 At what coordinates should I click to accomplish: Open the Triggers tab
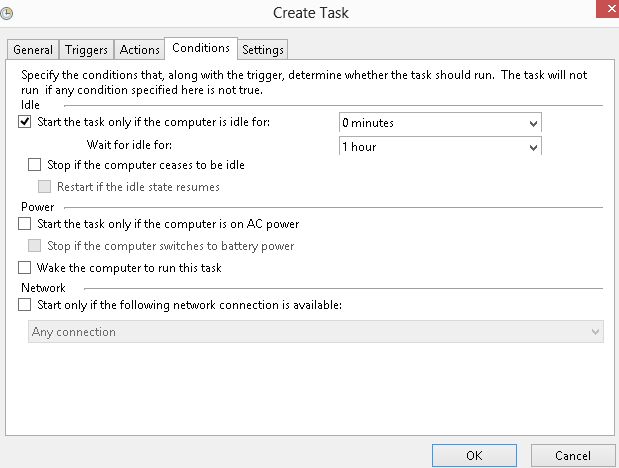87,50
